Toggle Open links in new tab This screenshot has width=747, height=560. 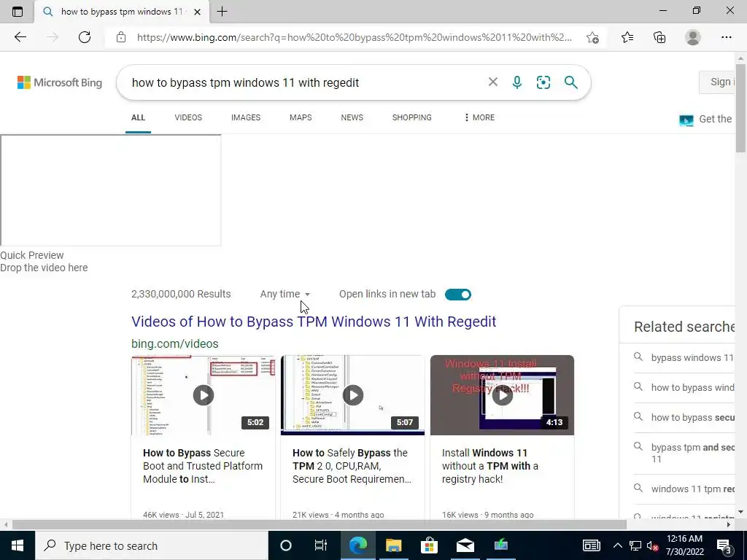click(458, 295)
